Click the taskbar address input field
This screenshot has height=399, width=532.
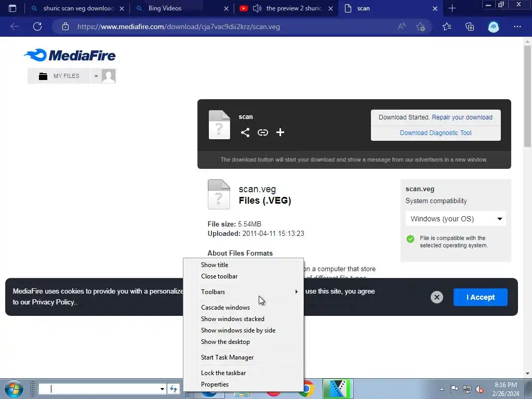pyautogui.click(x=98, y=389)
